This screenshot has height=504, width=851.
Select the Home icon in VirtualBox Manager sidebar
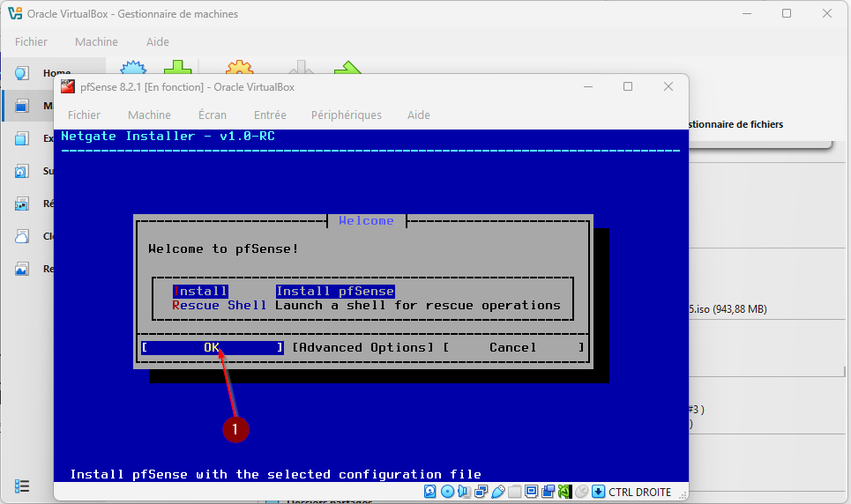pos(22,73)
